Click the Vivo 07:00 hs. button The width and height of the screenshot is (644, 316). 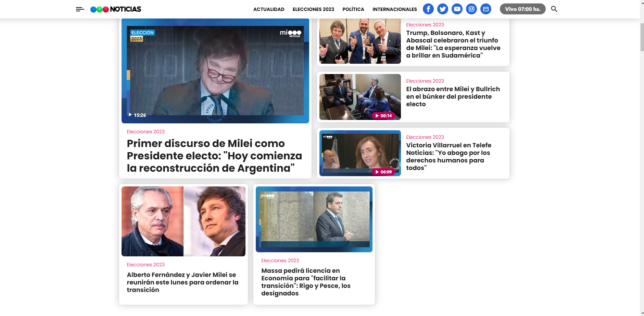[x=523, y=9]
